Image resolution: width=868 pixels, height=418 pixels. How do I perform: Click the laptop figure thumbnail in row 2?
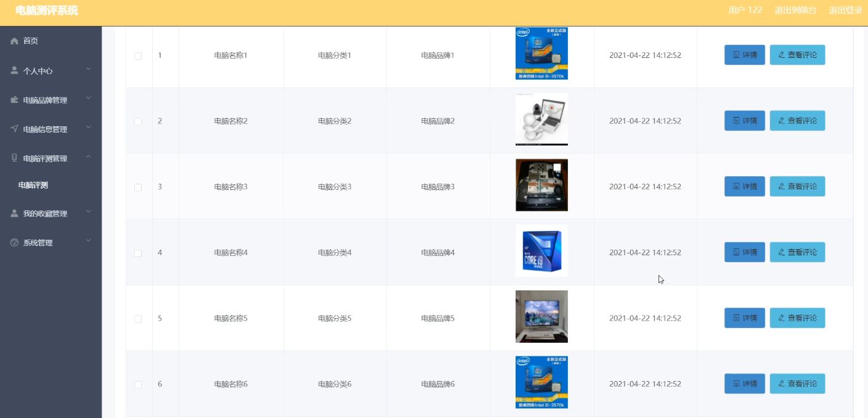(x=541, y=119)
